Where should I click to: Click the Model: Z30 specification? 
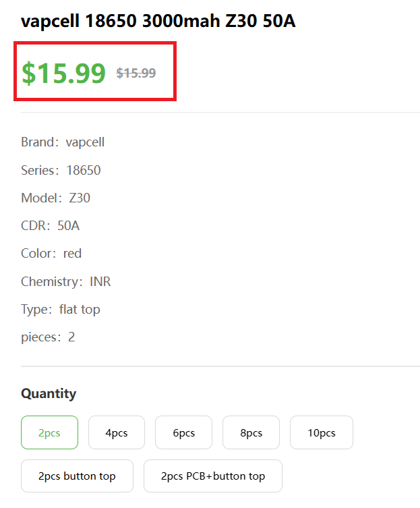55,198
